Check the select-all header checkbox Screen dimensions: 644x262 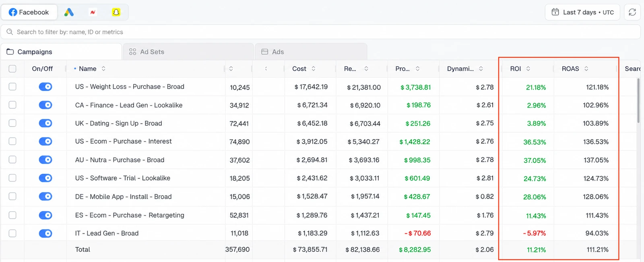pos(12,69)
